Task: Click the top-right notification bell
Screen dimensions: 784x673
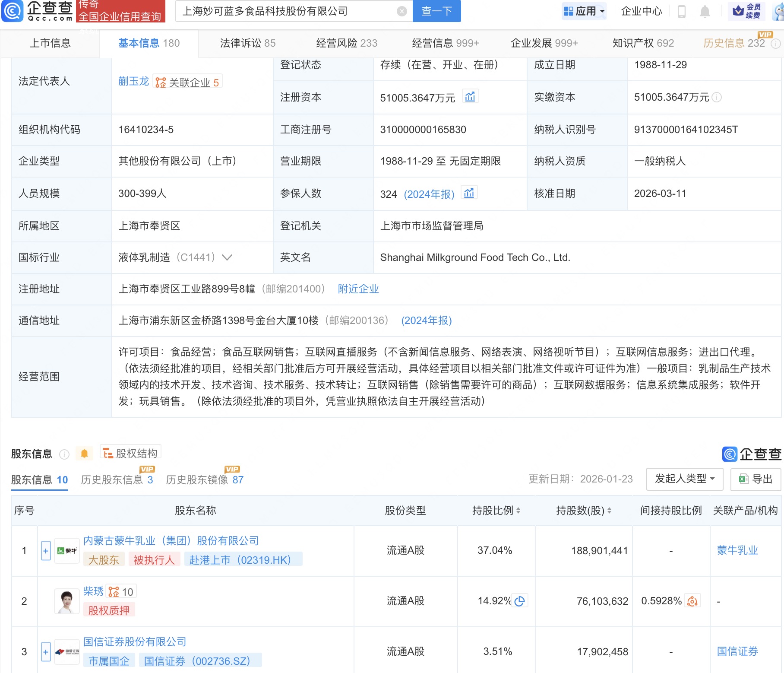Action: click(705, 11)
